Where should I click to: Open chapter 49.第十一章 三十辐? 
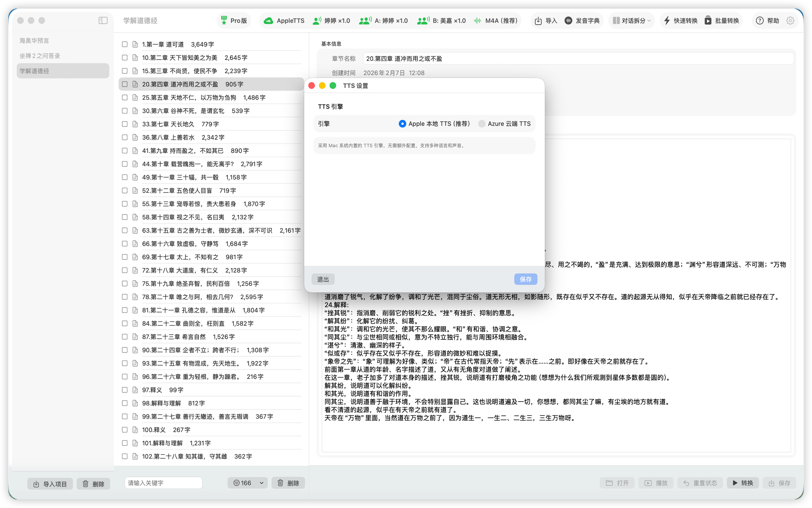[x=211, y=177]
